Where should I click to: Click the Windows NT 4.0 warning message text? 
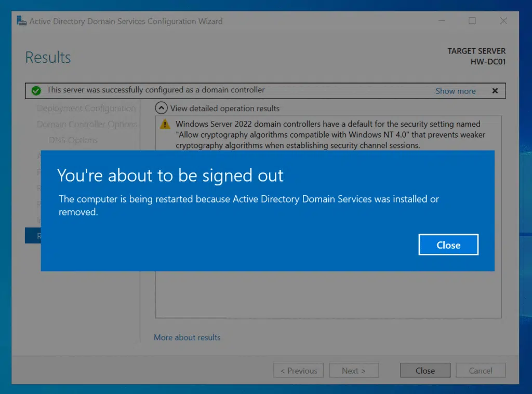click(330, 135)
